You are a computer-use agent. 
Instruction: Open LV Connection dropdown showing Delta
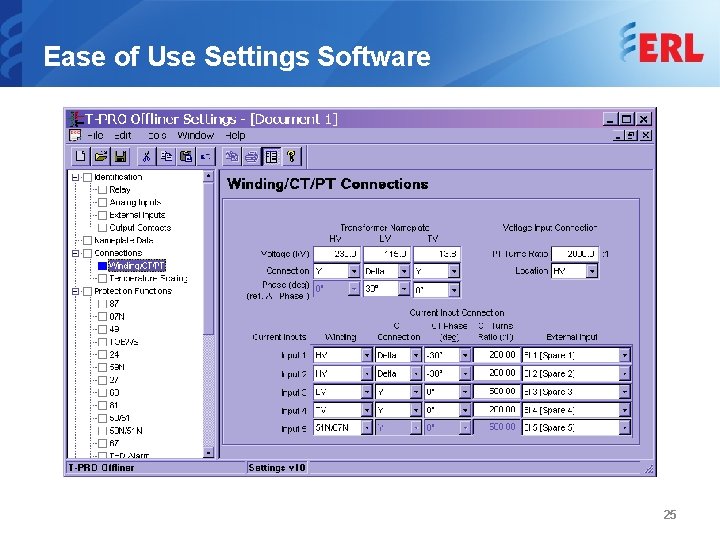click(404, 271)
